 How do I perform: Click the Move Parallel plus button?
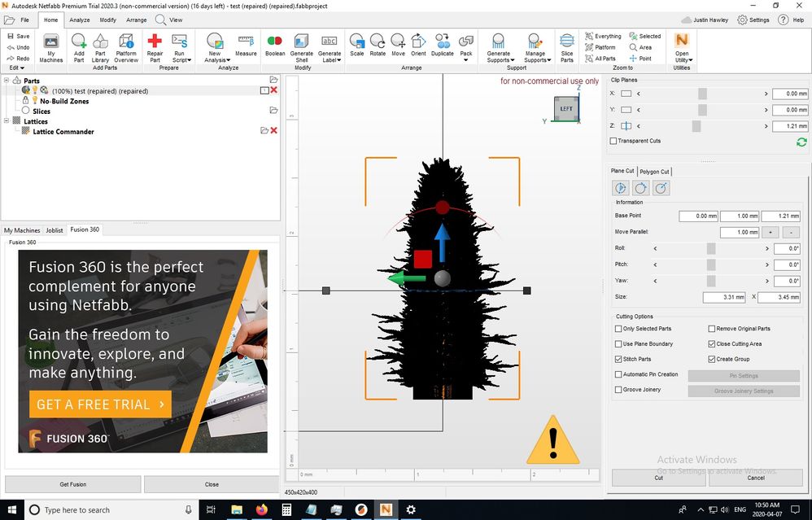[x=771, y=233]
